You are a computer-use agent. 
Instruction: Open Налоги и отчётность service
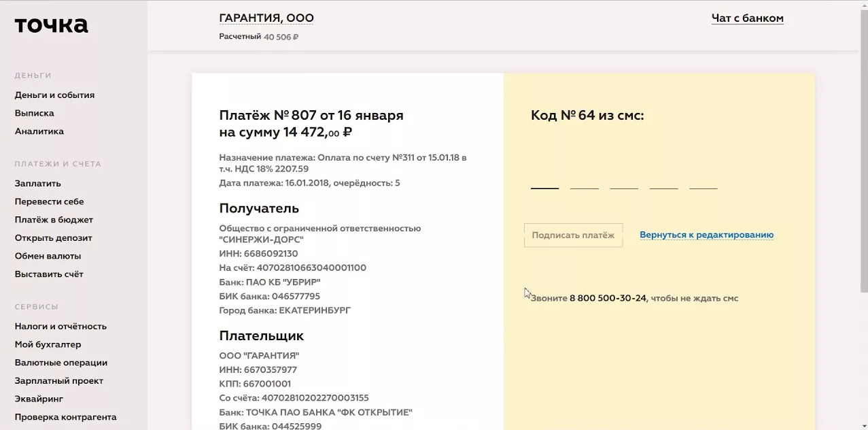(x=60, y=327)
